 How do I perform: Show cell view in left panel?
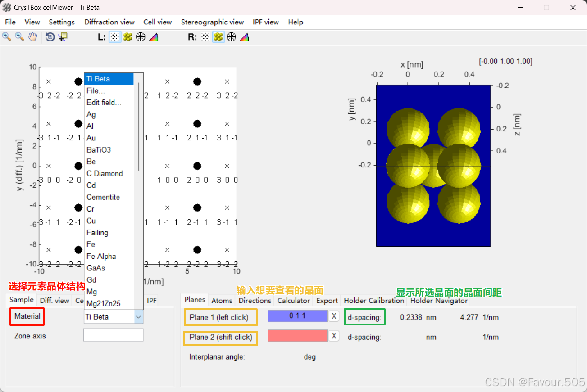point(127,37)
